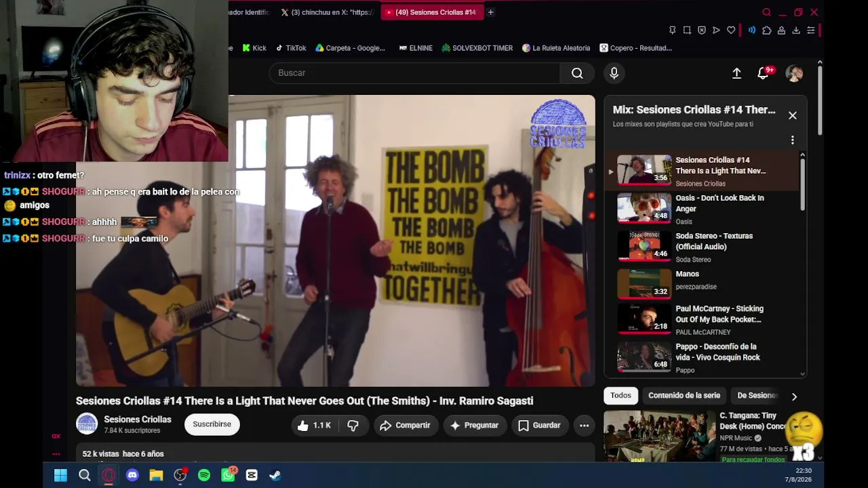This screenshot has width=868, height=488.
Task: Open the Kick bookmark
Action: [254, 48]
